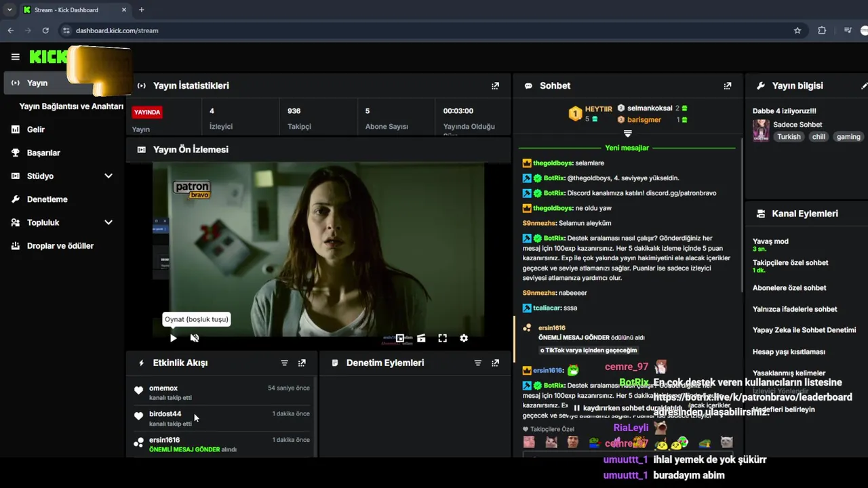Viewport: 868px width, 488px height.
Task: Expand the Stüdyo submenu
Action: (x=108, y=176)
